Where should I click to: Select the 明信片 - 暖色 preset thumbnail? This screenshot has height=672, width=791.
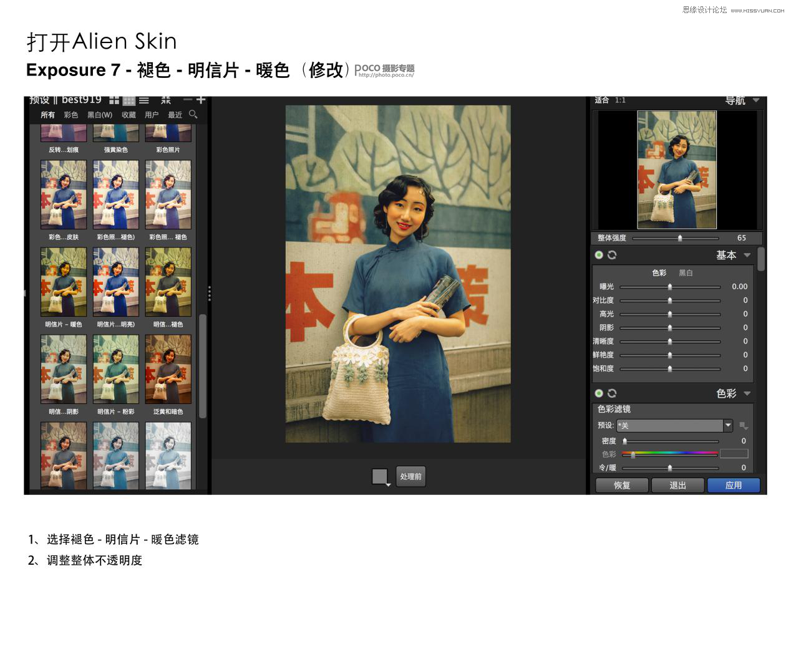pos(64,282)
